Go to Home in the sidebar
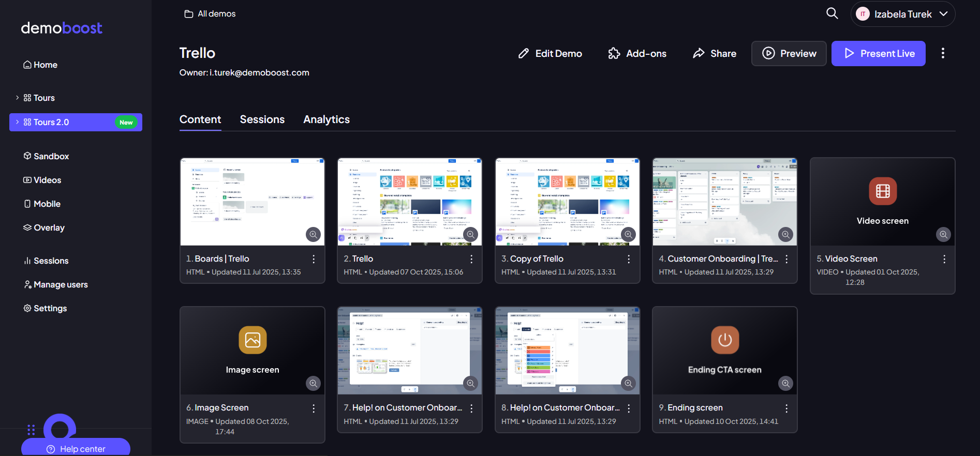 [40, 65]
